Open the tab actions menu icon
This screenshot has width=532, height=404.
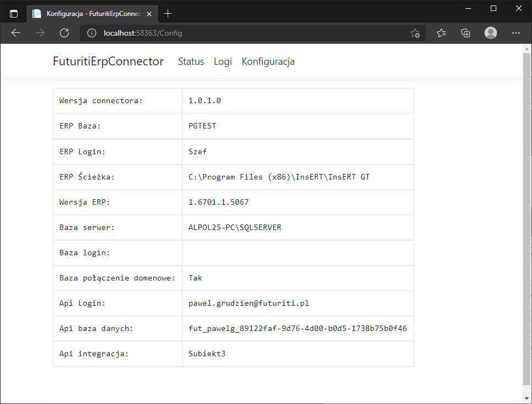click(14, 14)
